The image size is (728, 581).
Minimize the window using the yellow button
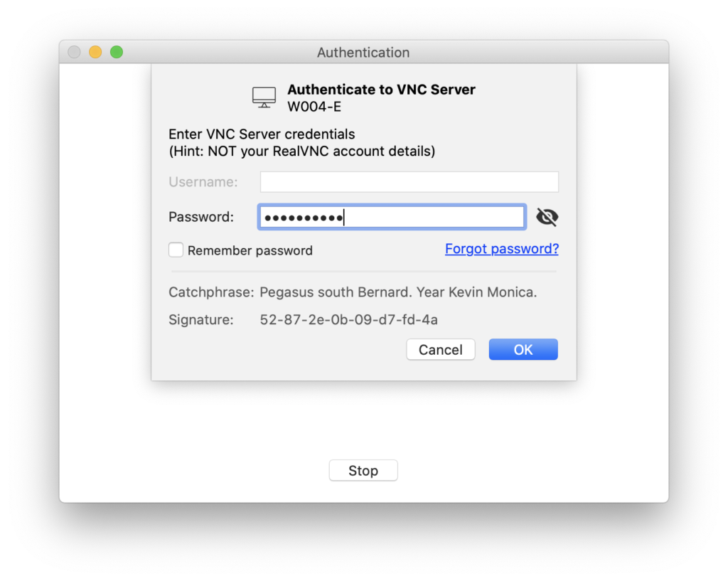click(95, 52)
